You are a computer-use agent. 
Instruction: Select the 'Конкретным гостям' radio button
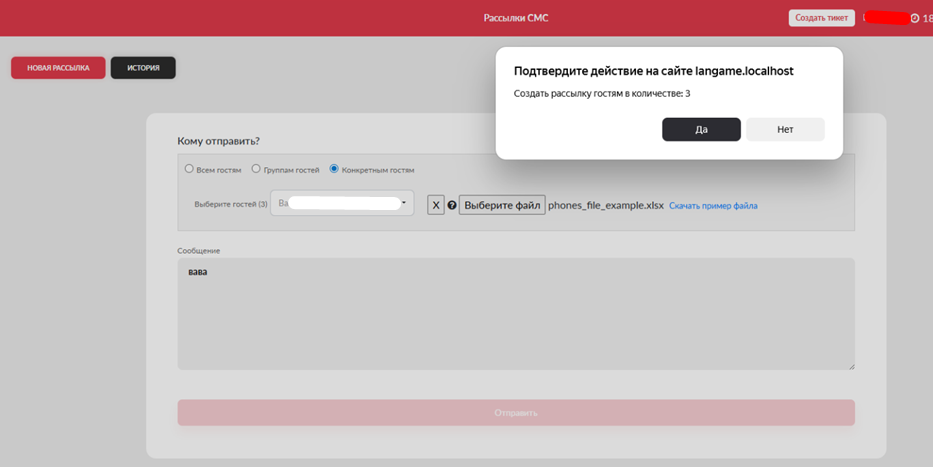[334, 169]
